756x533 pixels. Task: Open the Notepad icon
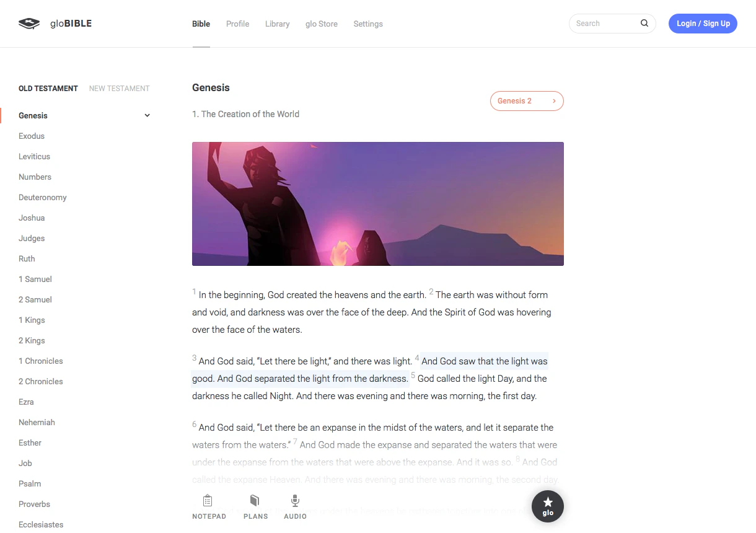tap(208, 500)
